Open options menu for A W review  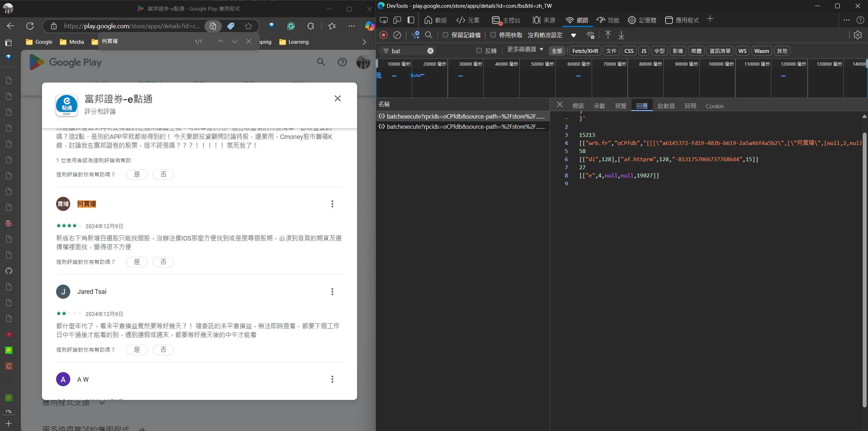point(332,379)
